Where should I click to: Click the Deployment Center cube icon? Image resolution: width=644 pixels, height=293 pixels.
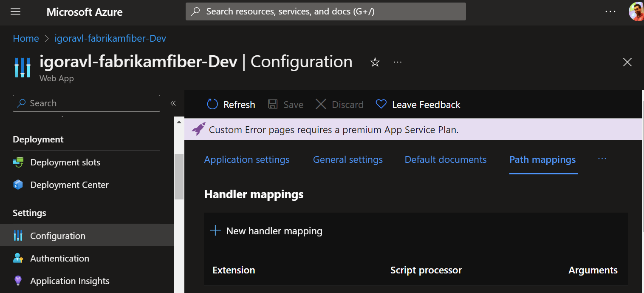point(18,185)
